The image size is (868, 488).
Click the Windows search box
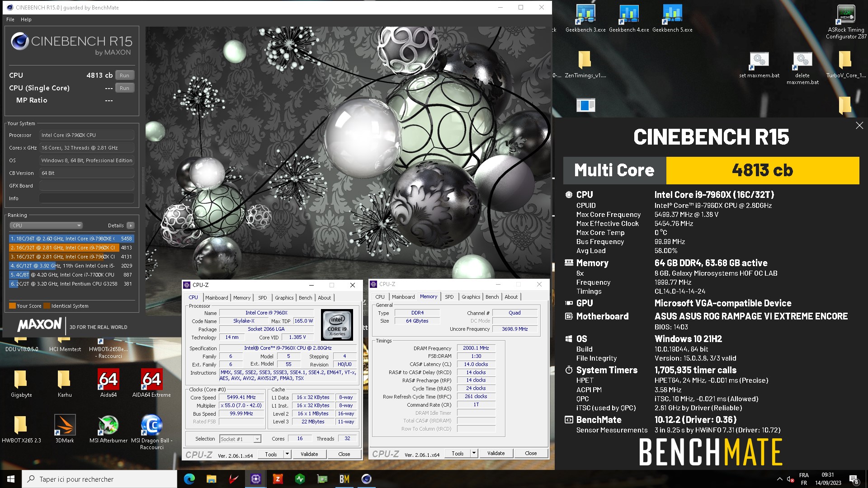(99, 479)
